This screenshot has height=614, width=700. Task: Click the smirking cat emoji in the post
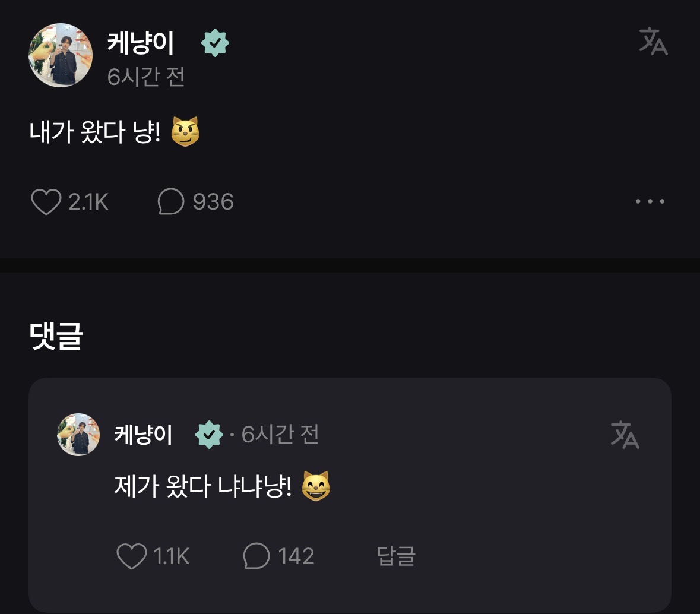(185, 132)
